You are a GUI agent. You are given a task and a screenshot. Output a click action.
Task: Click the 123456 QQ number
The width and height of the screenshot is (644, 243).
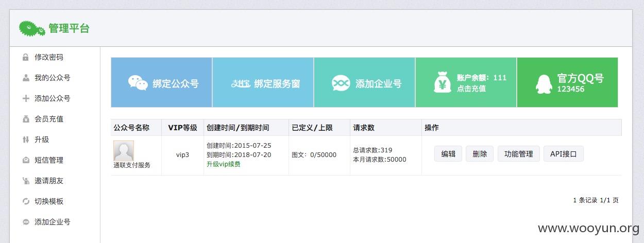[x=571, y=89]
